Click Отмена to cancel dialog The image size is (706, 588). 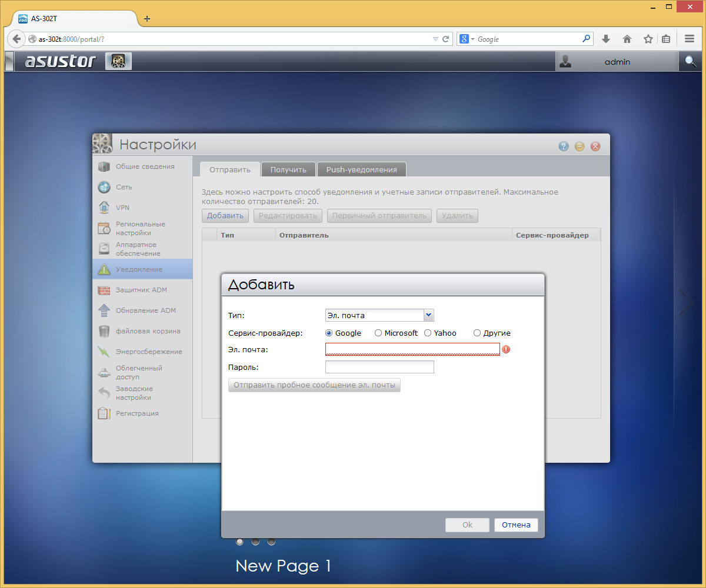(516, 525)
